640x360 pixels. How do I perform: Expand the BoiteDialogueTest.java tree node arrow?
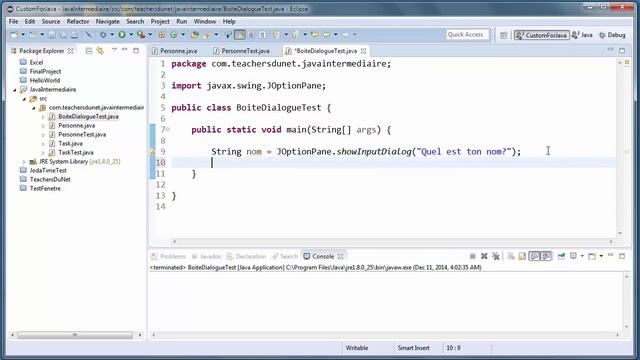[x=43, y=117]
